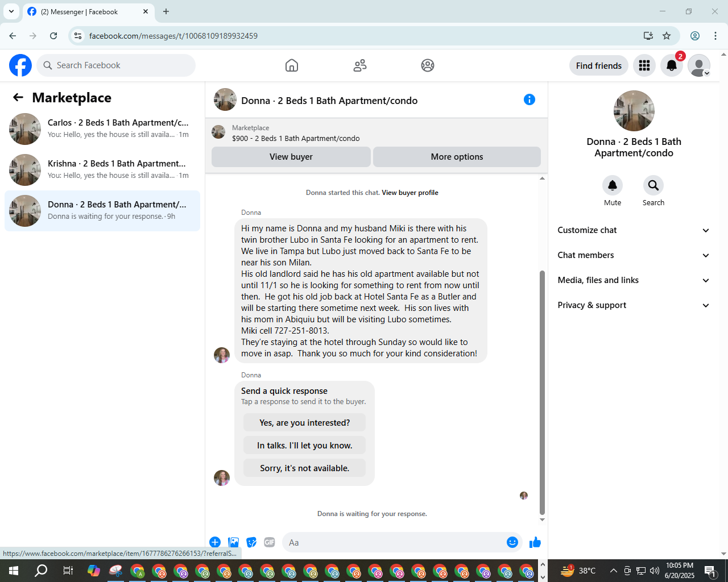This screenshot has height=582, width=728.
Task: Click the chat scrollbar thumb
Action: tap(542, 392)
